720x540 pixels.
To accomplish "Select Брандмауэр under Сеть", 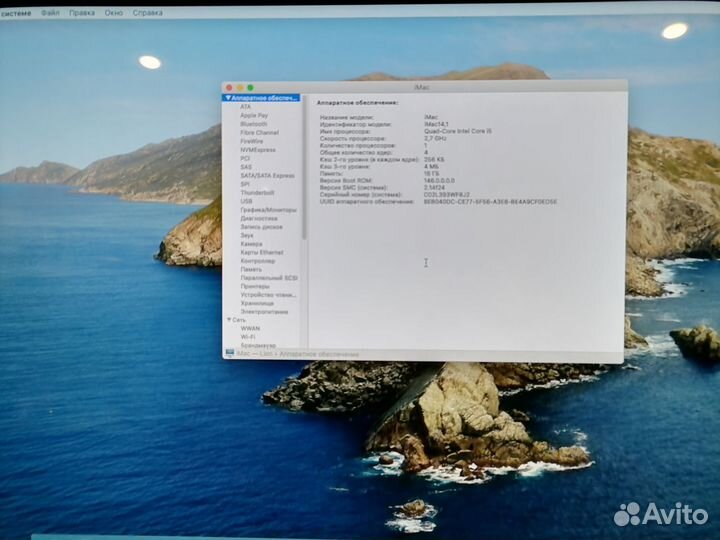I will [258, 345].
